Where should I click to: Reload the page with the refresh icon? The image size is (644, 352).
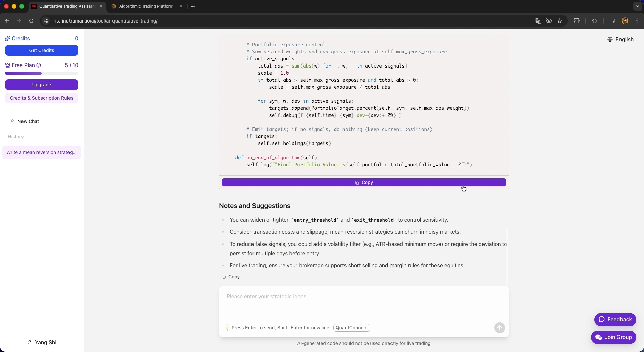31,21
